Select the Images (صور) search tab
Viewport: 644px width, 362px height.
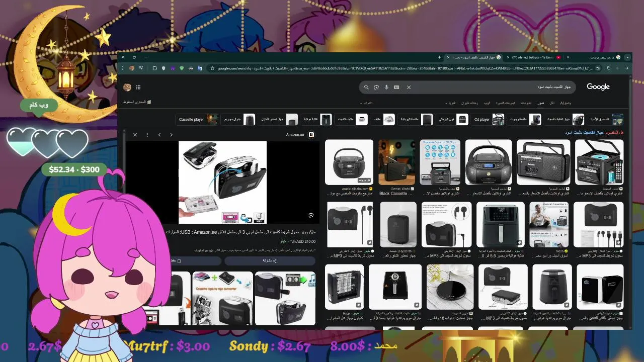[x=541, y=103]
